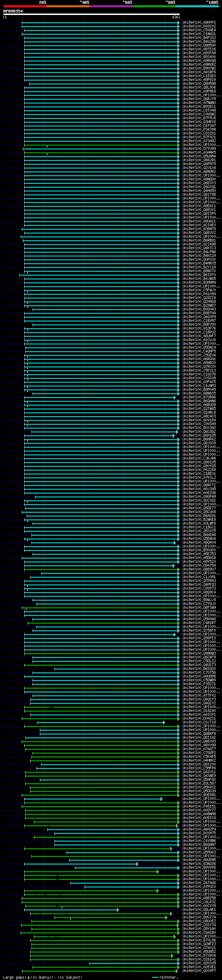Select the UniRef100_A9TES6 entry

coord(199,49)
